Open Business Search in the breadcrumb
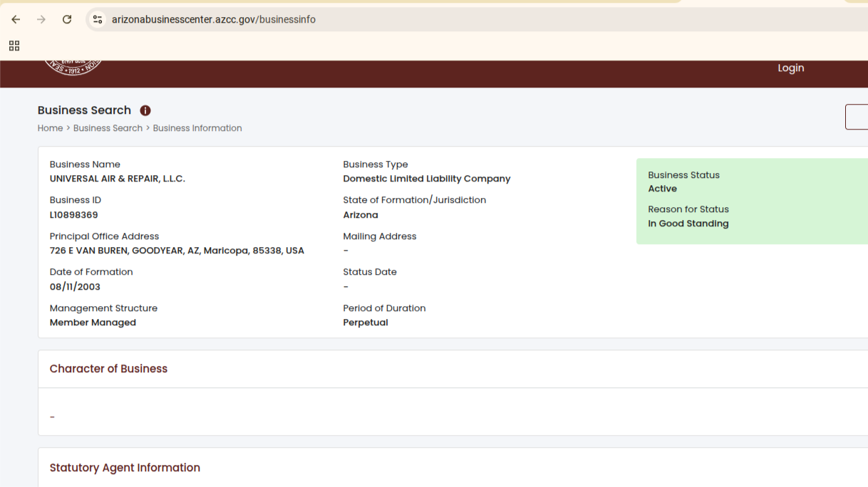This screenshot has width=868, height=487. pos(108,128)
